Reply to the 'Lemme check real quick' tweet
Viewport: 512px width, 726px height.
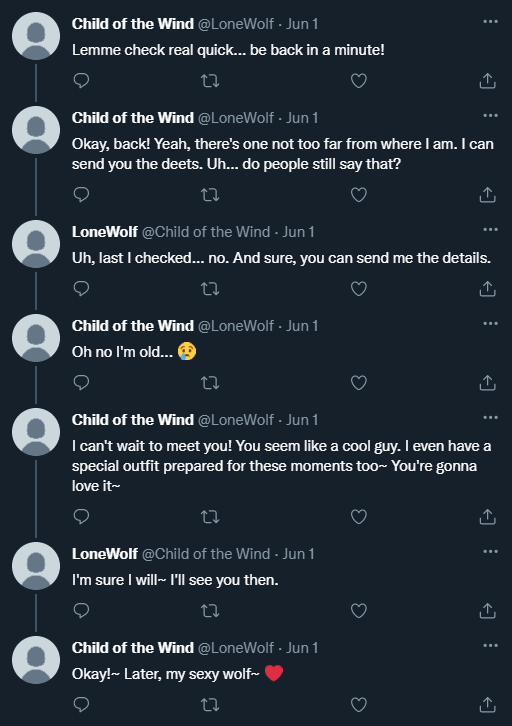[81, 81]
